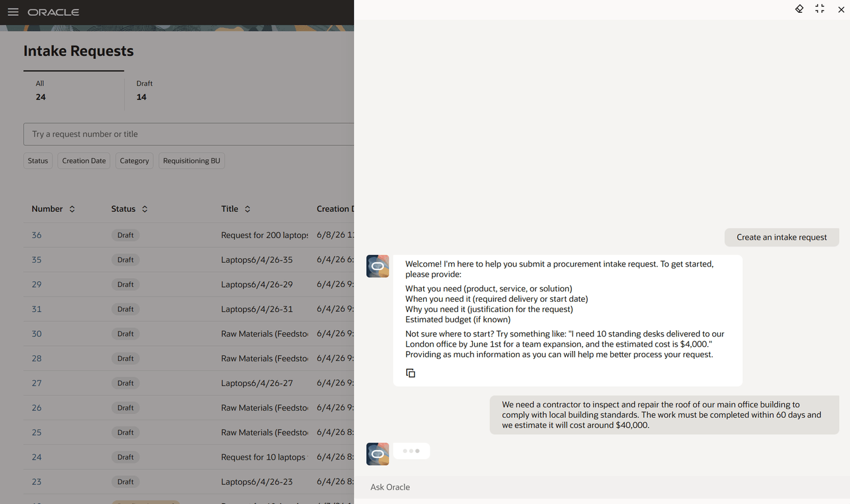
Task: Click the 'Create an intake request' chat bubble
Action: tap(782, 237)
